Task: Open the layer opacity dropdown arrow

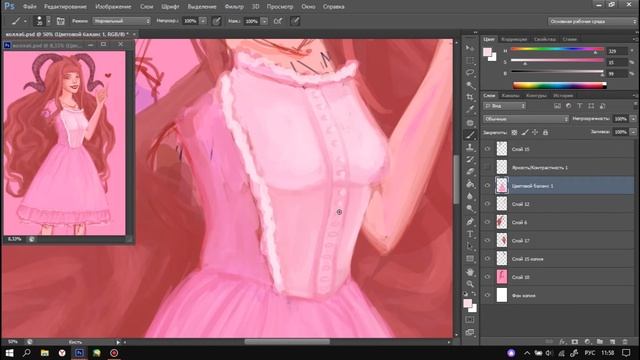Action: point(633,119)
